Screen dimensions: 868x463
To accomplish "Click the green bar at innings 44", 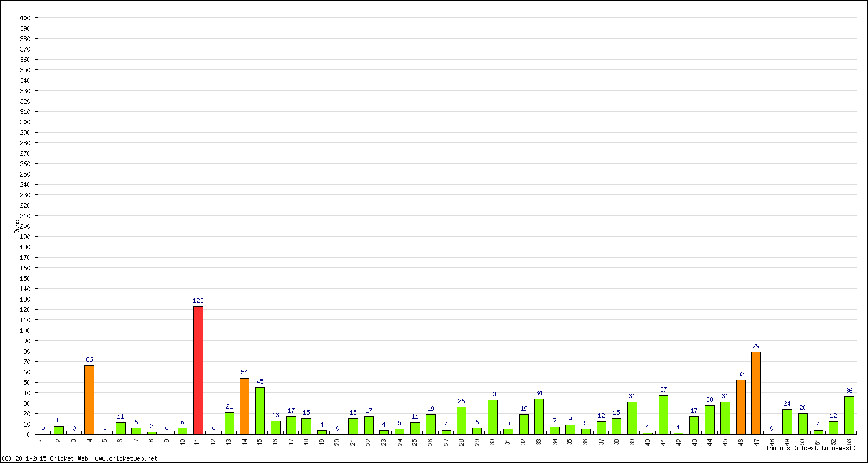I will pos(709,420).
